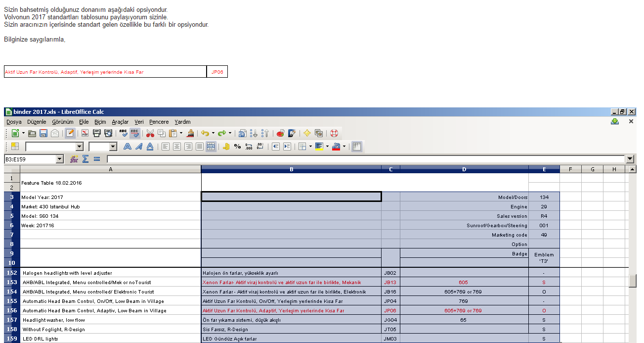Screen dimensions: 644x343
Task: Click the New spreadsheet icon
Action: point(15,133)
